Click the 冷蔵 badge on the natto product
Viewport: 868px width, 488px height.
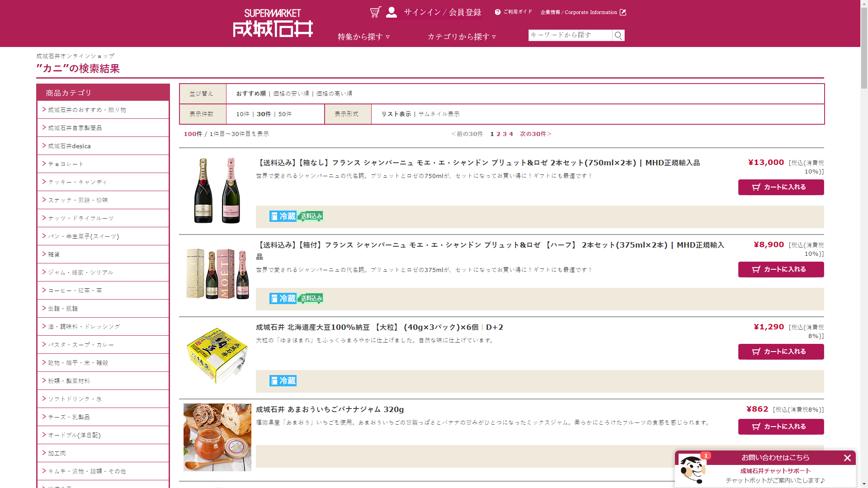pyautogui.click(x=283, y=381)
